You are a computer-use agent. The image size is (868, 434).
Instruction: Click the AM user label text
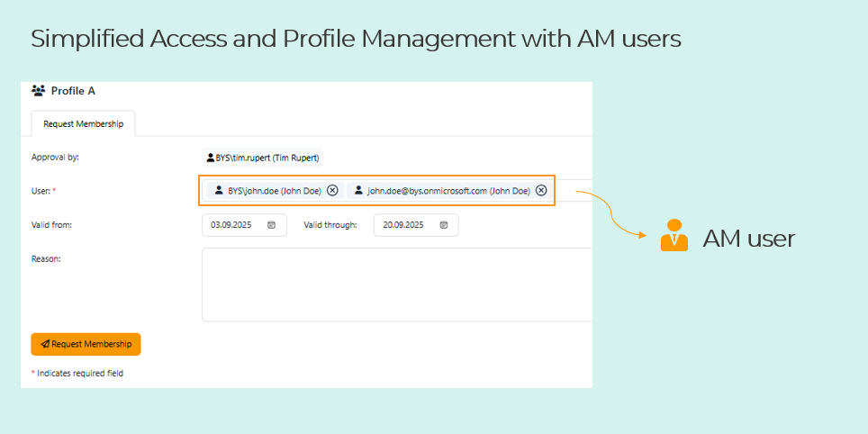pyautogui.click(x=748, y=239)
